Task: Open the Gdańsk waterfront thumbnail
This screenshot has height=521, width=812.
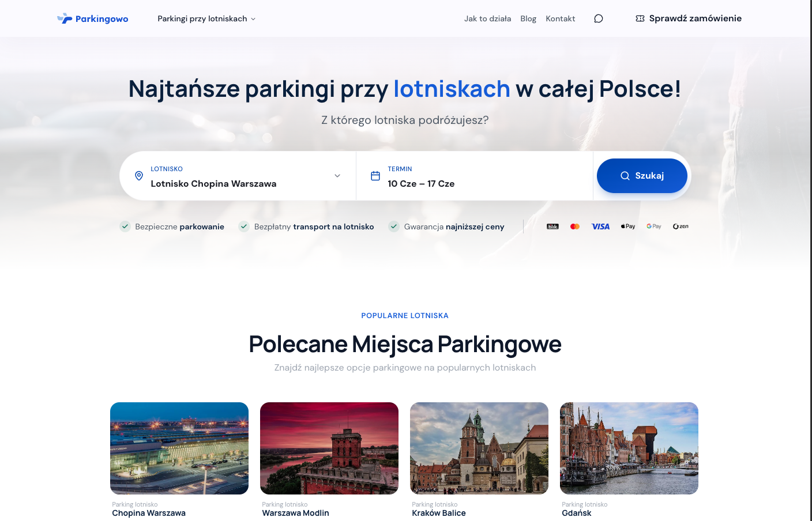Action: click(629, 448)
